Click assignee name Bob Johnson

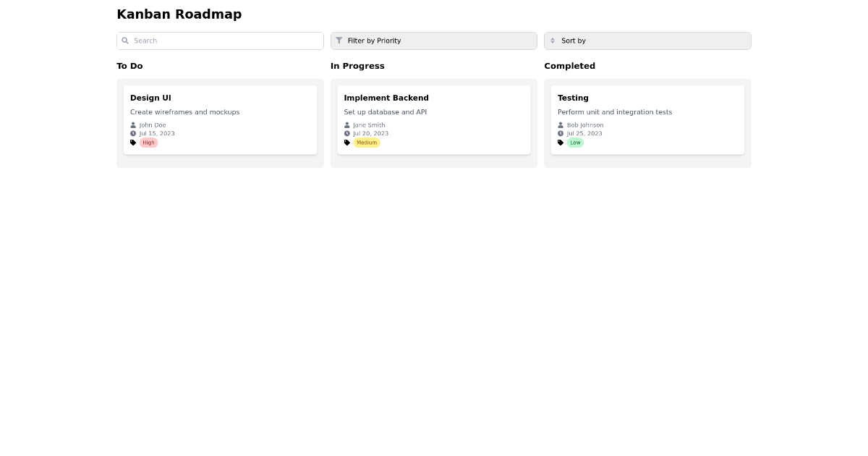(x=585, y=125)
